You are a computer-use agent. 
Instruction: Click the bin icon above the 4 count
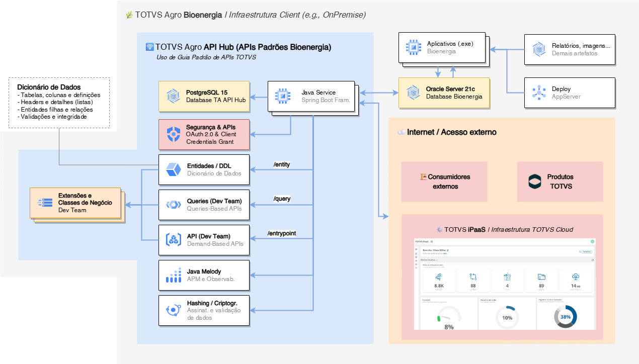coord(507,277)
